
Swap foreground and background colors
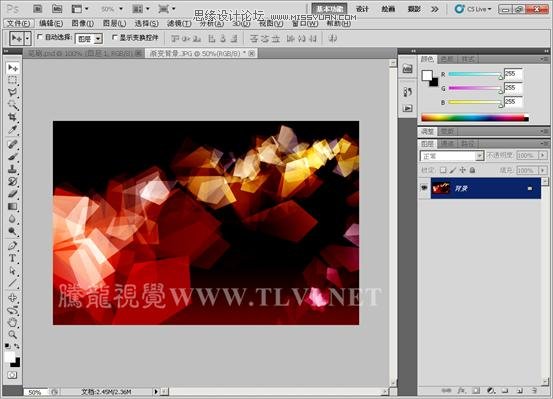click(x=17, y=346)
